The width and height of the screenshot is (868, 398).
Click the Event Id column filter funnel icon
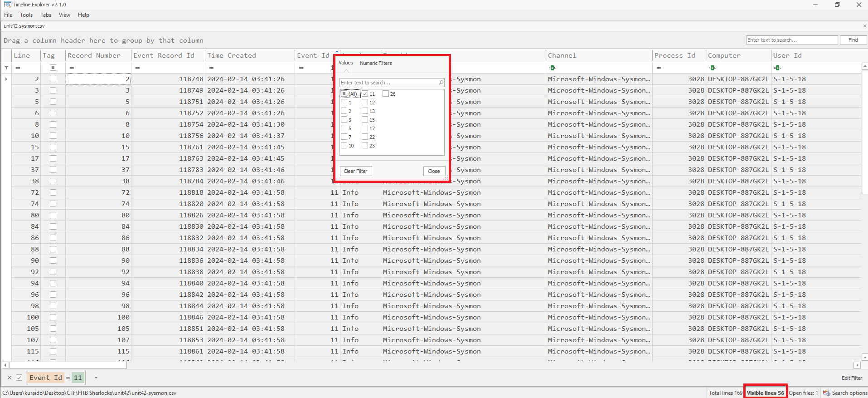pos(337,52)
